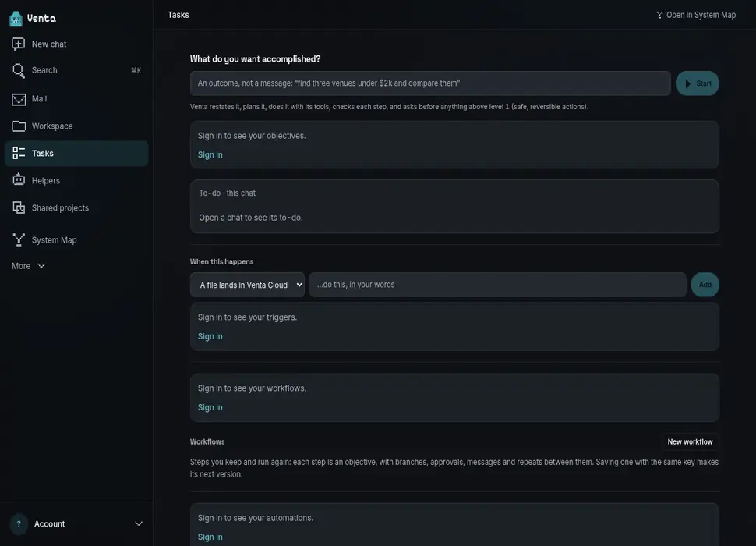Click the Start button
Viewport: 756px width, 546px height.
[x=698, y=83]
